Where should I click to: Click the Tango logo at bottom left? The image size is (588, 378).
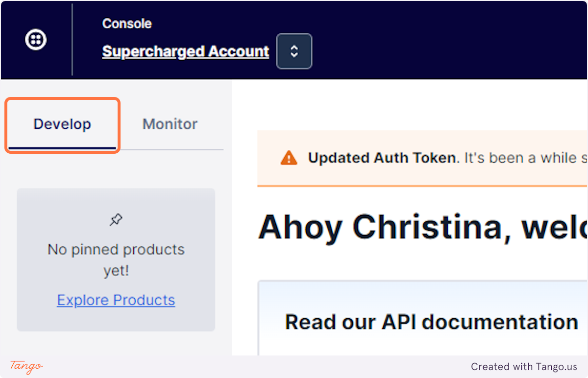coord(26,366)
